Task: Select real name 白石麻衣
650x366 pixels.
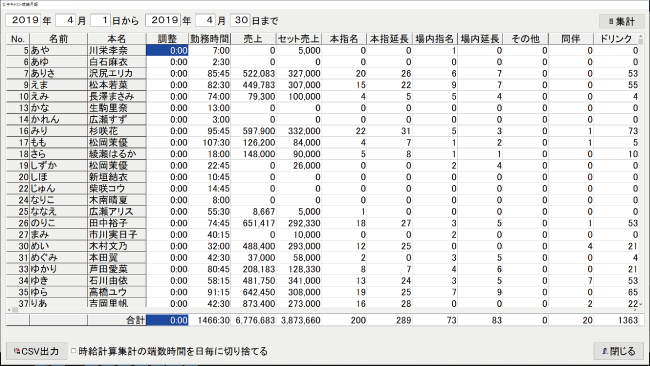Action: point(116,62)
